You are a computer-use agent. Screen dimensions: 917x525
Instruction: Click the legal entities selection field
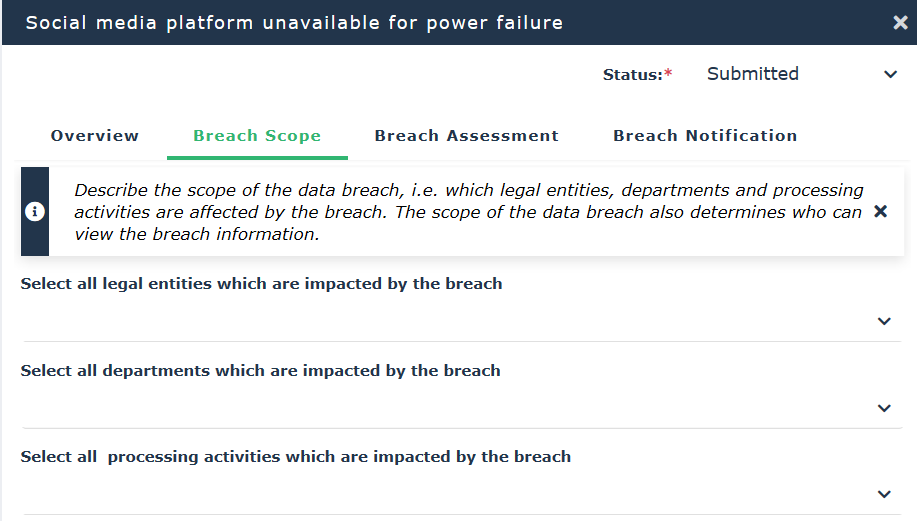coord(440,321)
